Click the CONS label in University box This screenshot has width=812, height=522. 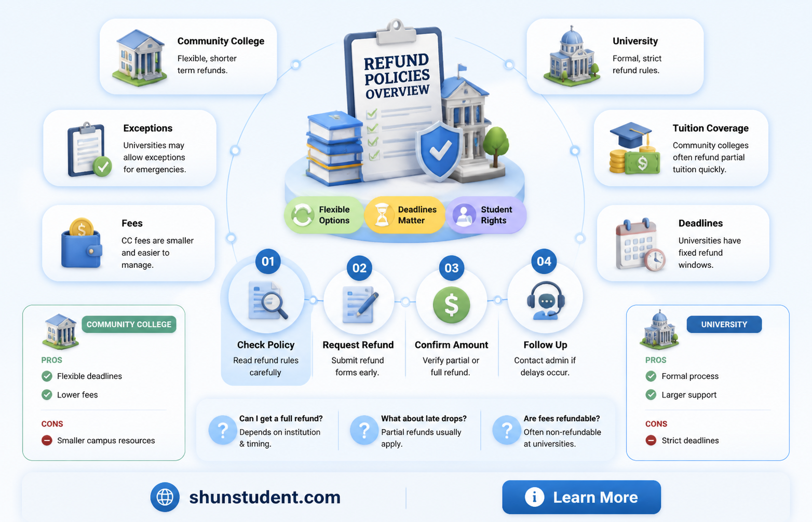(x=656, y=424)
